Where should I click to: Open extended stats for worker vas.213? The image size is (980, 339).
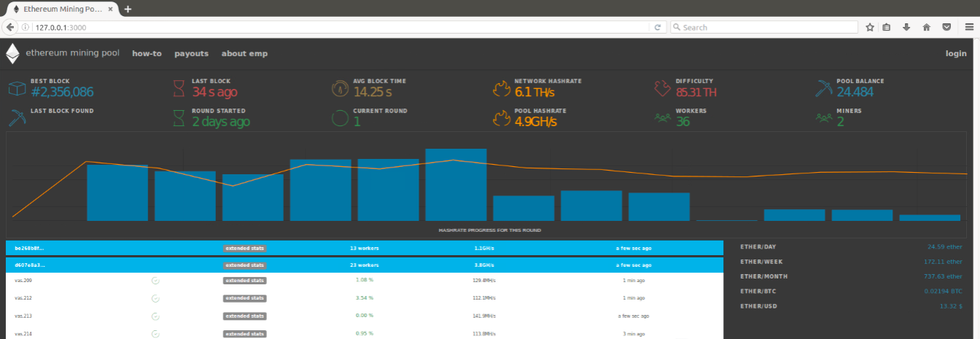coord(245,316)
